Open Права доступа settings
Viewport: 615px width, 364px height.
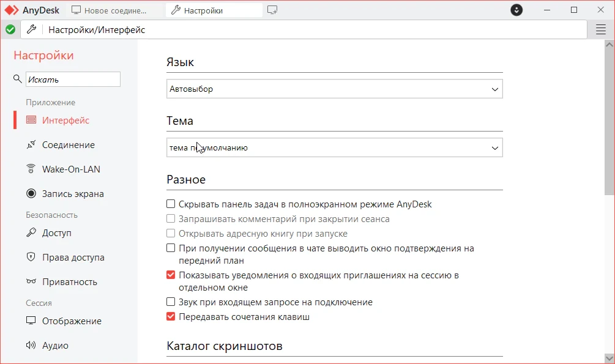tap(73, 258)
